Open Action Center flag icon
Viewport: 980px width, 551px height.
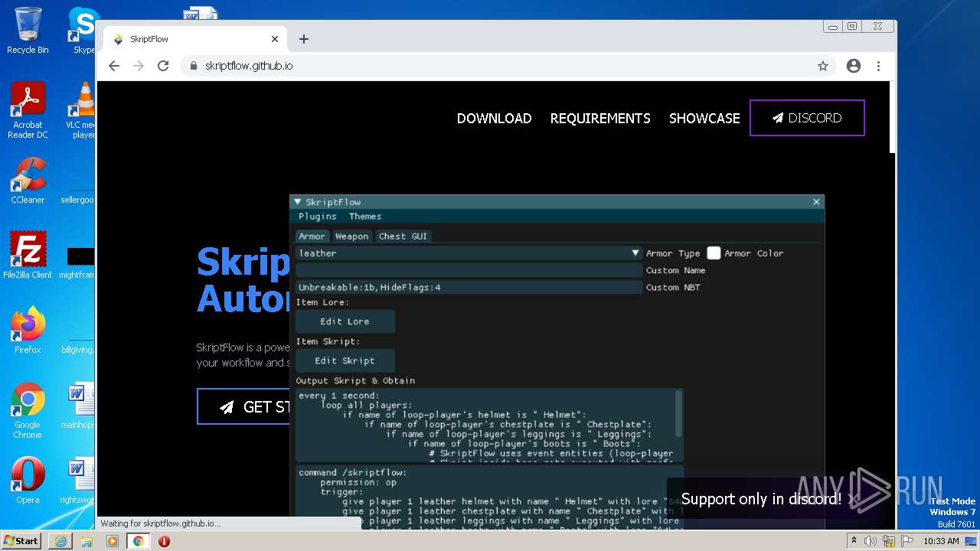[x=906, y=541]
